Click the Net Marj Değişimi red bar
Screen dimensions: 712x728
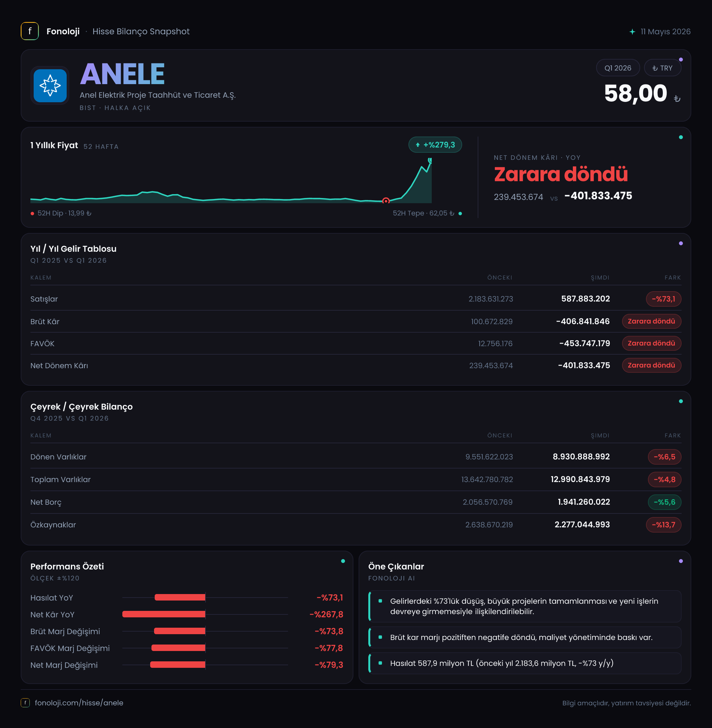click(178, 665)
